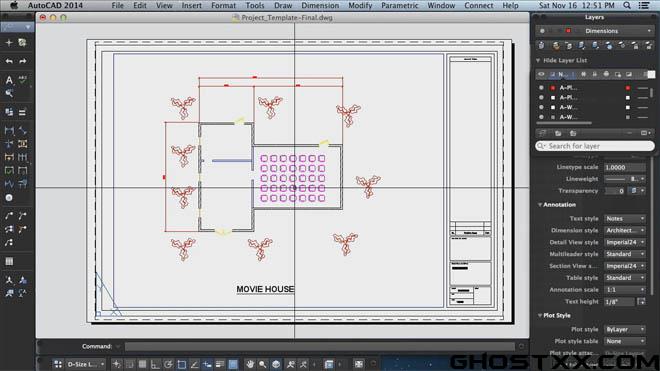Select the text tool letter A icon
660x371 pixels.
click(x=9, y=80)
